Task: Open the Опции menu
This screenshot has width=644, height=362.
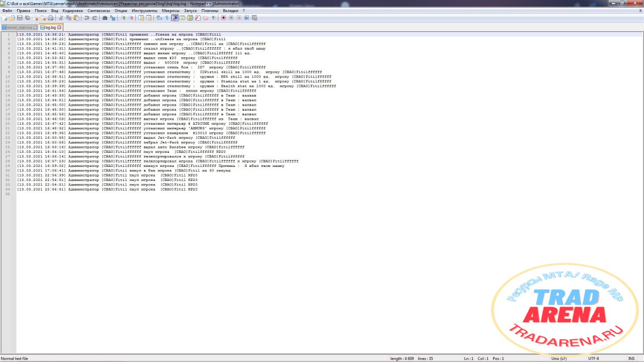Action: coord(121,11)
